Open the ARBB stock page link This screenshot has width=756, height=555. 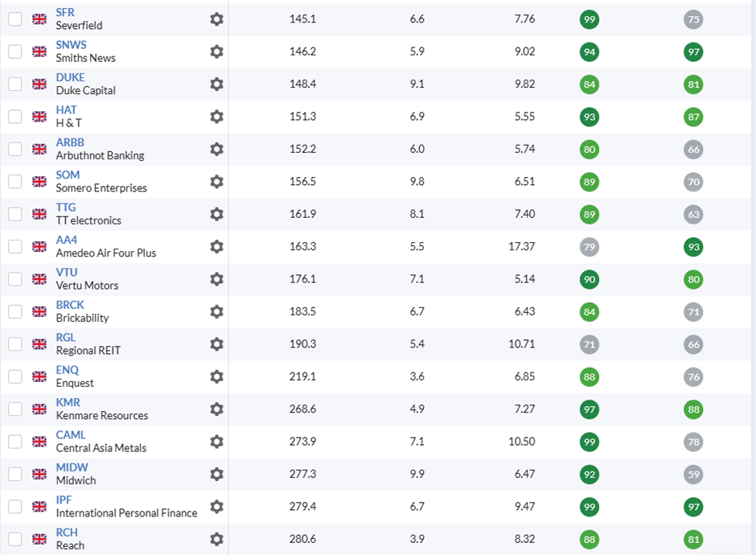click(x=70, y=142)
